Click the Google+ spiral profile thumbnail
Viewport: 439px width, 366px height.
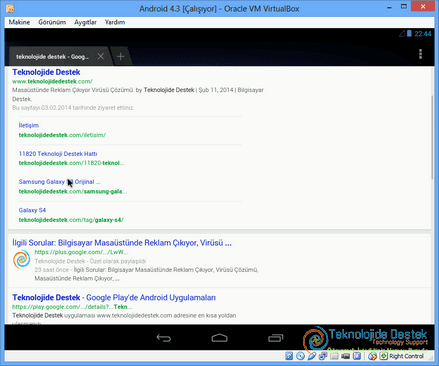22,259
